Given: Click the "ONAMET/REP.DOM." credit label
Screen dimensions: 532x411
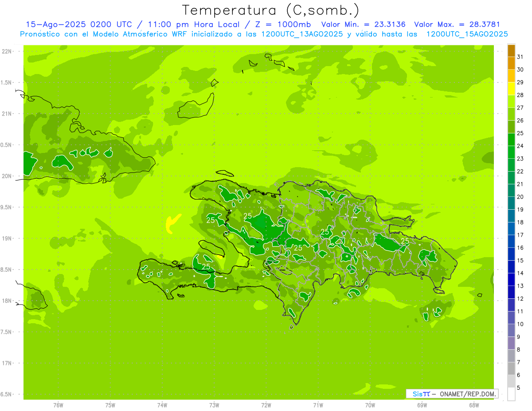Looking at the screenshot, I should [468, 394].
